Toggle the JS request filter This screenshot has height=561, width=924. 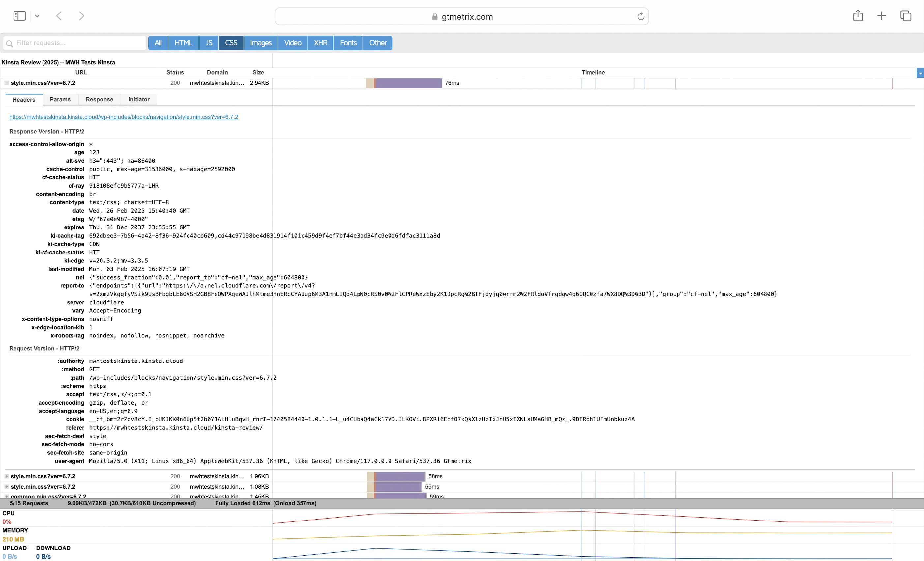click(209, 43)
